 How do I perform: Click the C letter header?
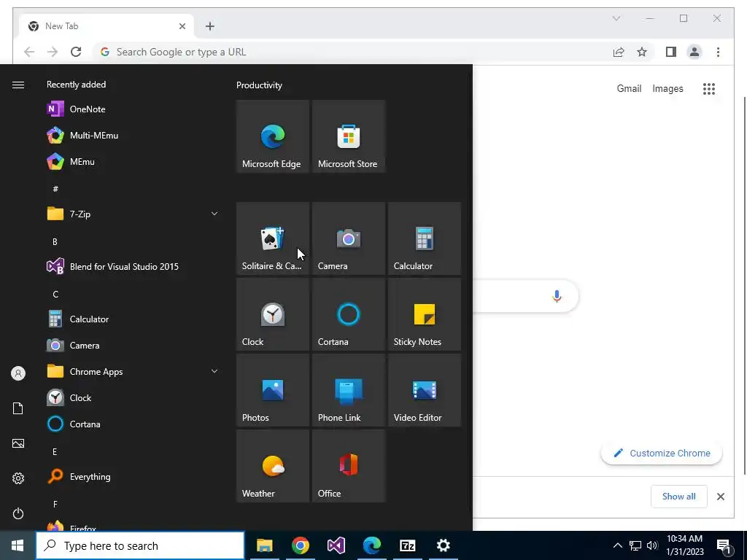tap(55, 295)
